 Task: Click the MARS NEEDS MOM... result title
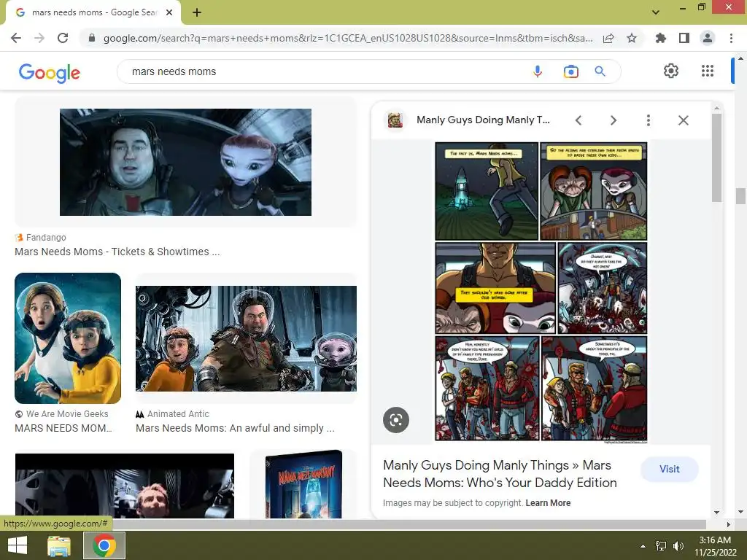pos(63,428)
